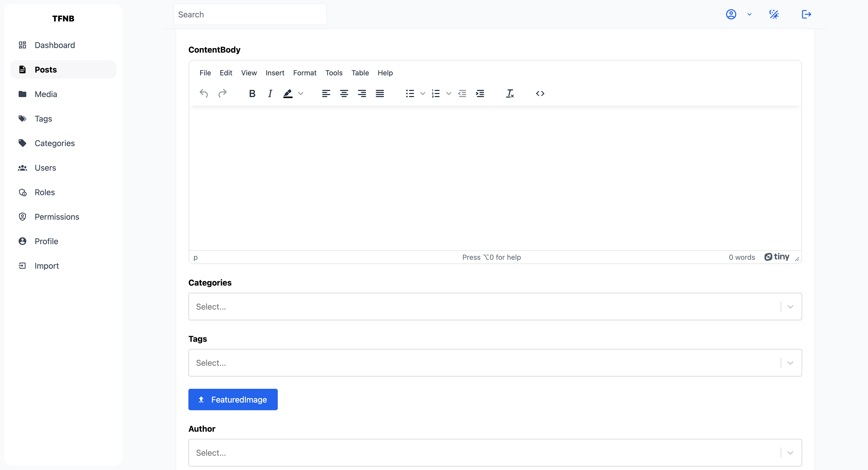Upload a FeaturedImage with the blue button
The height and width of the screenshot is (470, 868).
coord(233,400)
